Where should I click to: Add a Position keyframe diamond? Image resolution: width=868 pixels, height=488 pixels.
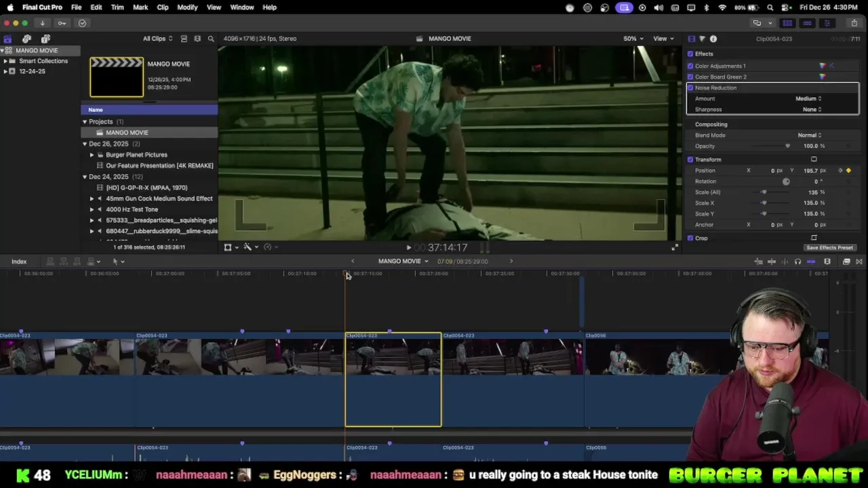point(848,171)
